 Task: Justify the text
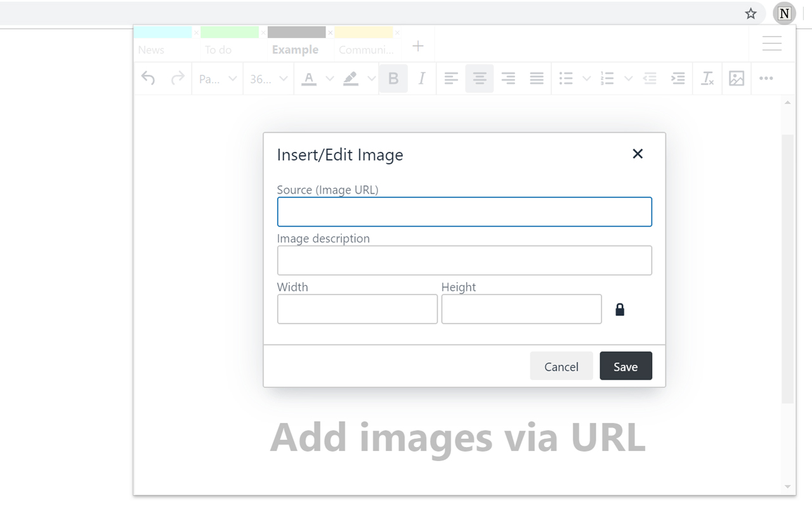[537, 79]
